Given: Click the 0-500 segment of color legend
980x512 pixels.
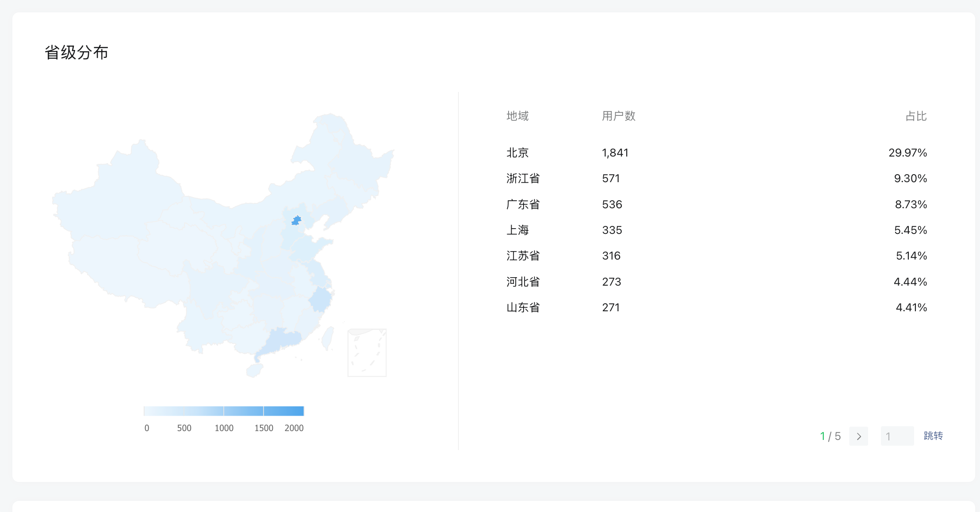Looking at the screenshot, I should point(164,411).
